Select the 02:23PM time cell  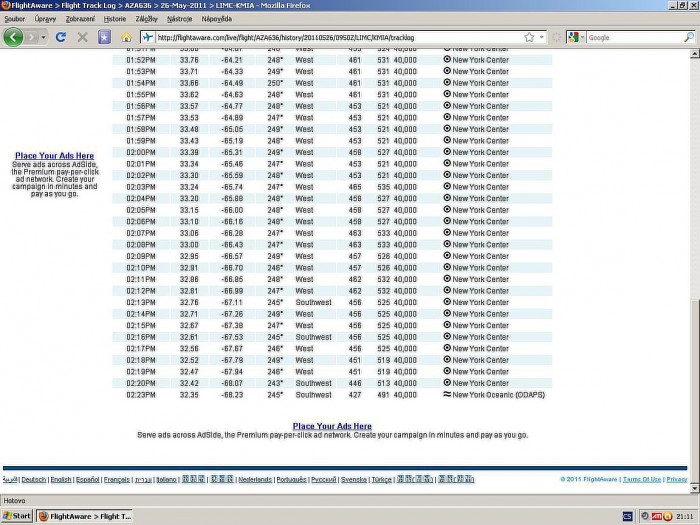141,395
